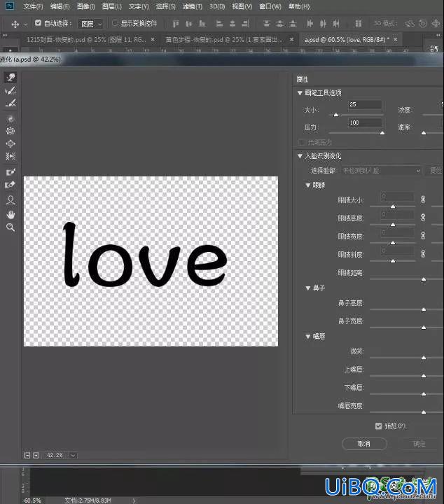Click the 复位 button next to face dropdown
Image resolution: width=444 pixels, height=504 pixels.
(x=435, y=170)
